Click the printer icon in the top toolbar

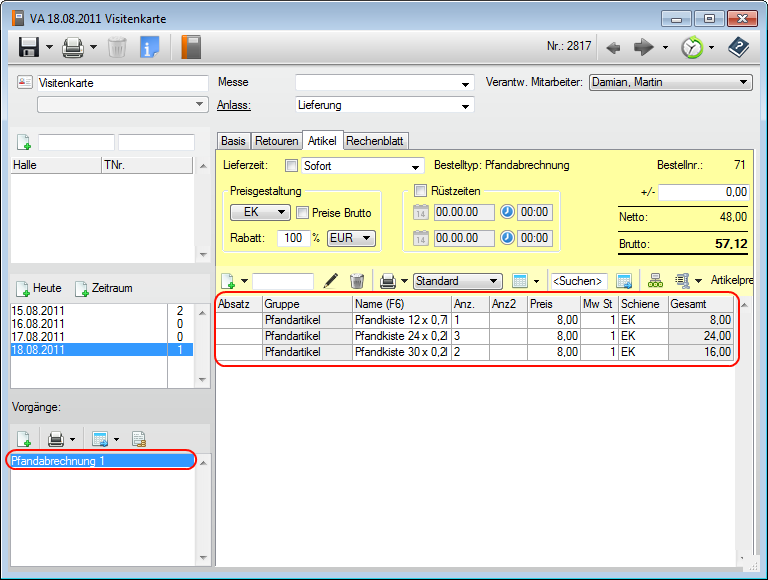[73, 46]
